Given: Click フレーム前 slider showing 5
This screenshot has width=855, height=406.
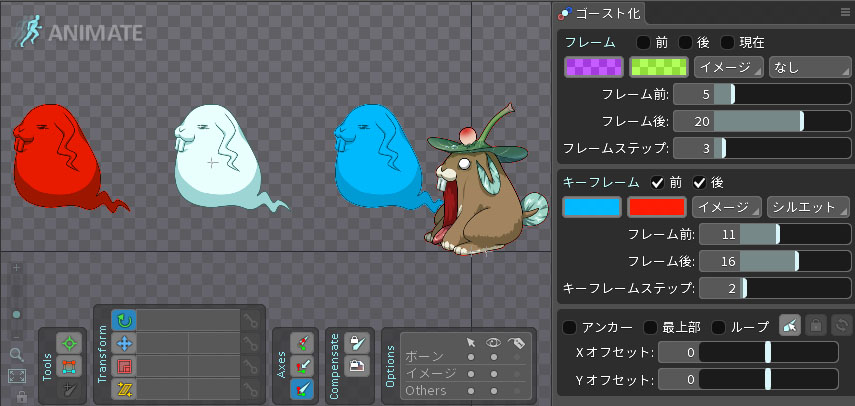Looking at the screenshot, I should click(762, 94).
